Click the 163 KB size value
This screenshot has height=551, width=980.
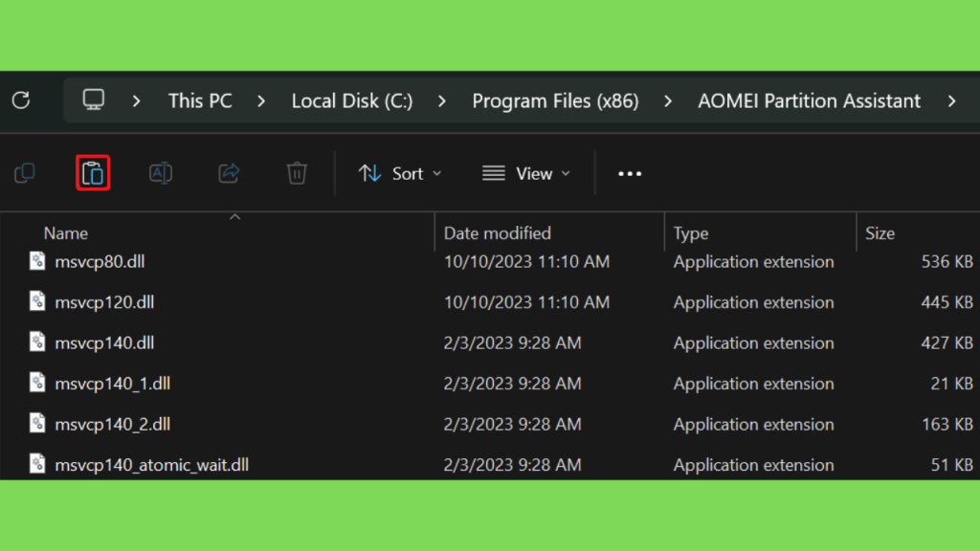click(947, 424)
